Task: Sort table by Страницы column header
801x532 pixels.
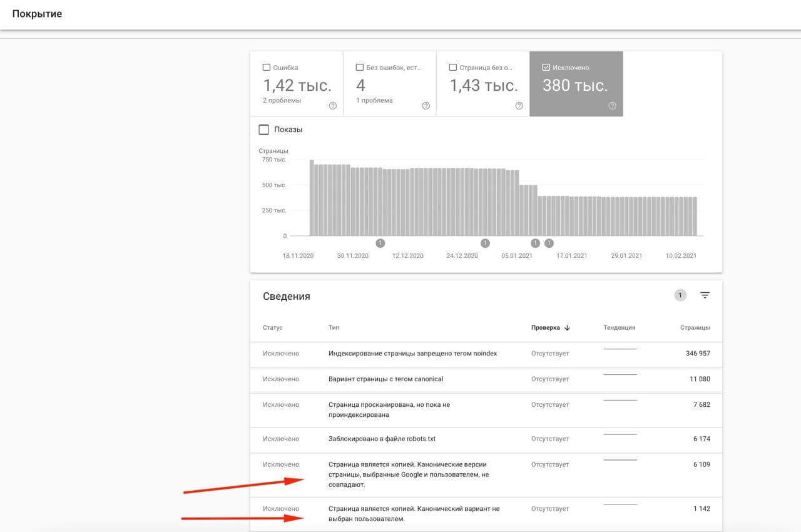Action: click(695, 327)
